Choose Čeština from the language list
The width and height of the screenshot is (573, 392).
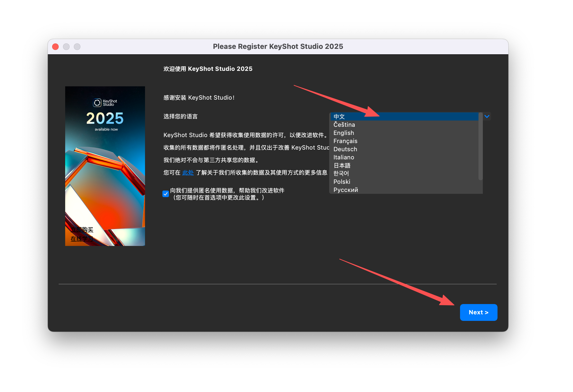pyautogui.click(x=344, y=125)
